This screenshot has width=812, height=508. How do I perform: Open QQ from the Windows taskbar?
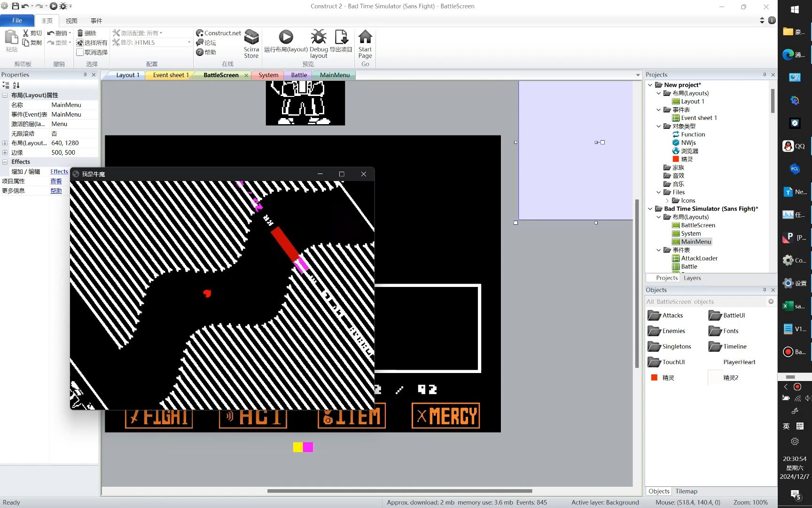(x=794, y=146)
